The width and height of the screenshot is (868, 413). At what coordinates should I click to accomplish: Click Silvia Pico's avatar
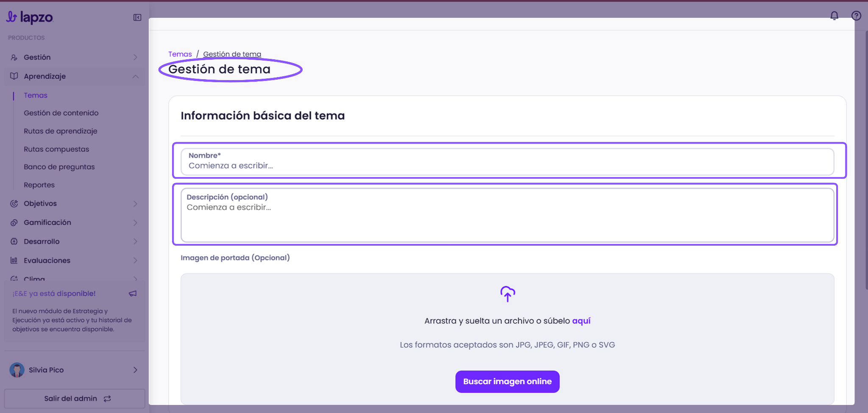pyautogui.click(x=17, y=370)
